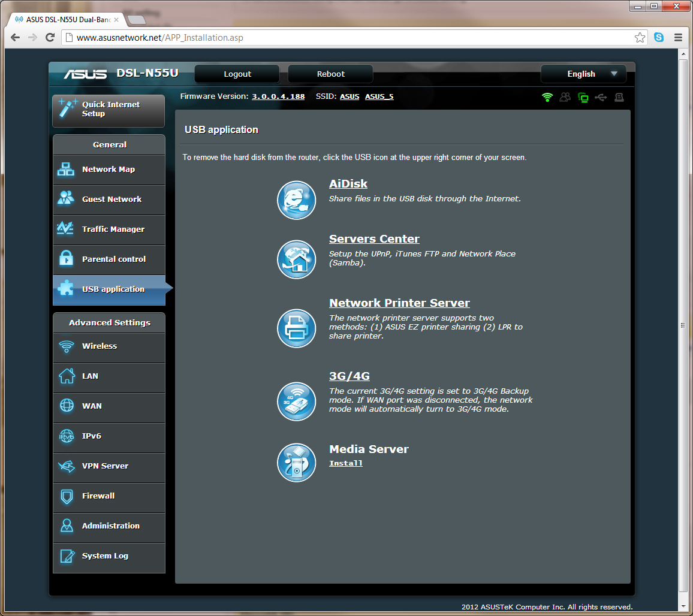Click the System Log notepad icon
Image resolution: width=693 pixels, height=616 pixels.
point(67,556)
